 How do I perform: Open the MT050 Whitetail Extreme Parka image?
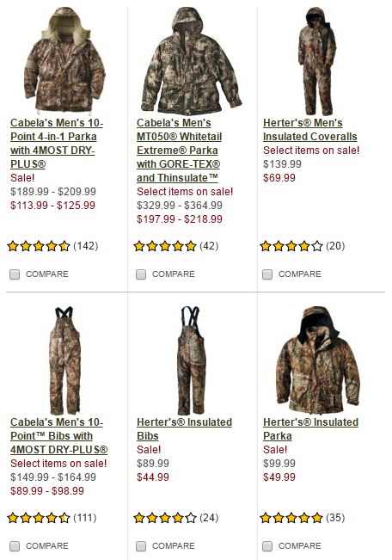191,61
